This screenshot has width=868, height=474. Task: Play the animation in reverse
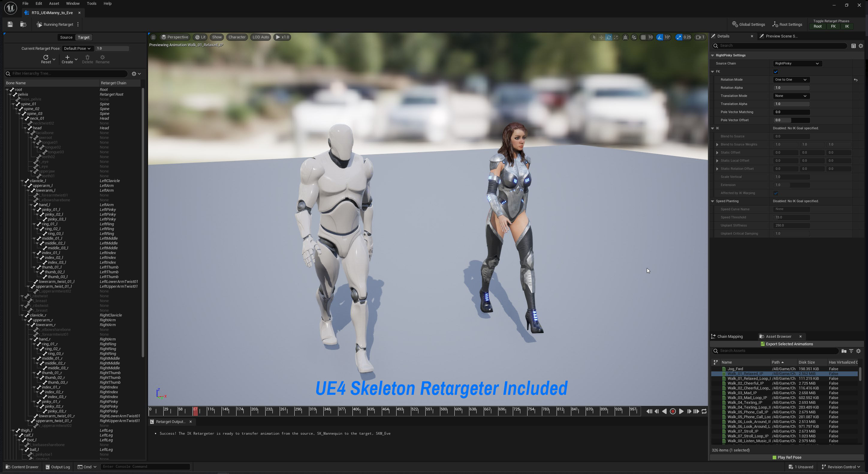click(664, 411)
